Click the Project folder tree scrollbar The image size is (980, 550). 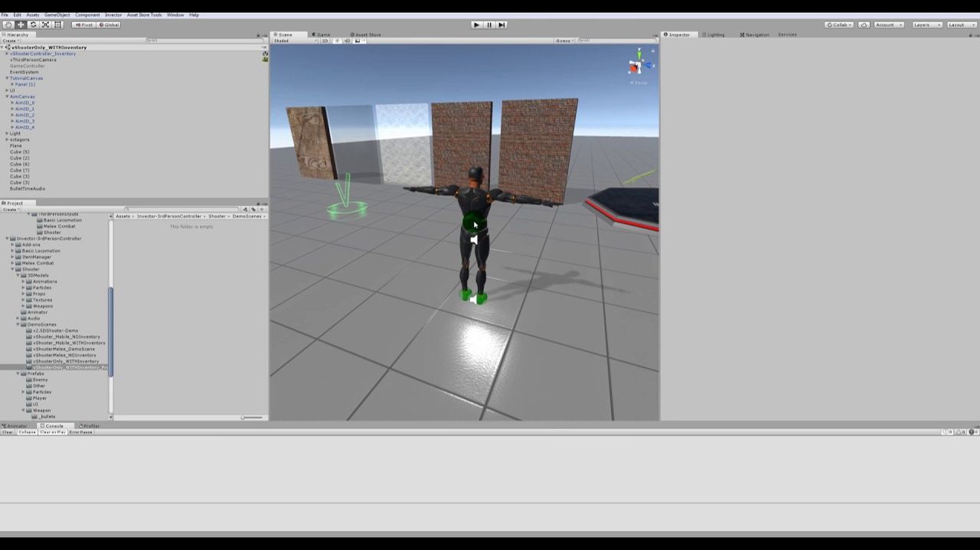(x=111, y=330)
